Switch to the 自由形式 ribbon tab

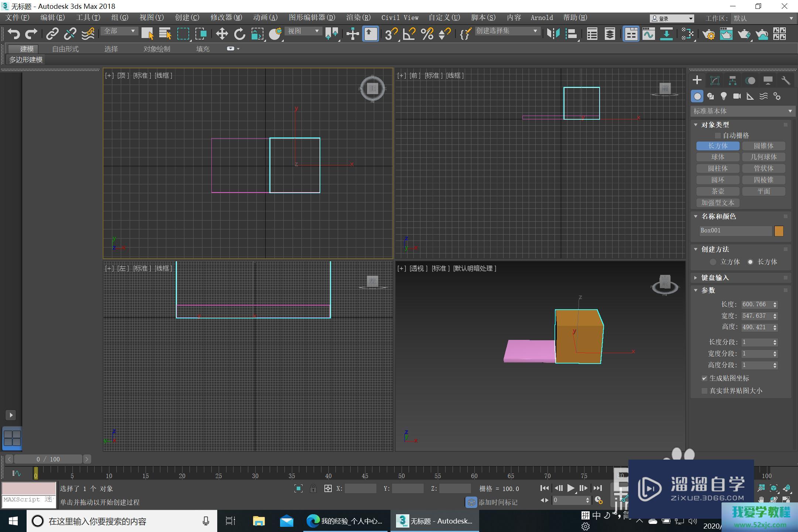point(65,49)
